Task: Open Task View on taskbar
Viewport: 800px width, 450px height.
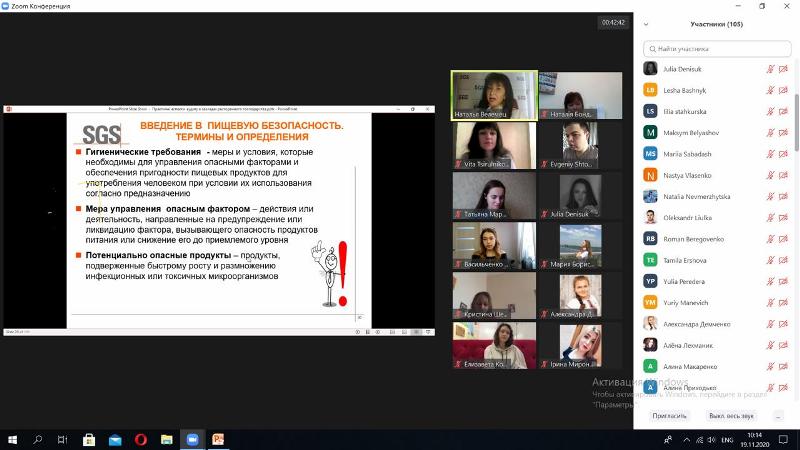Action: (62, 439)
